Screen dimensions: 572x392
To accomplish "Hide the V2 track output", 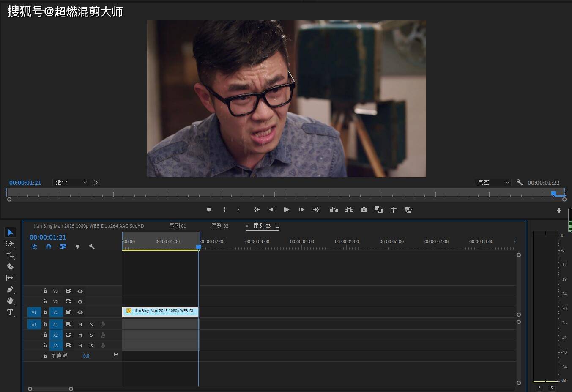I will click(x=80, y=302).
